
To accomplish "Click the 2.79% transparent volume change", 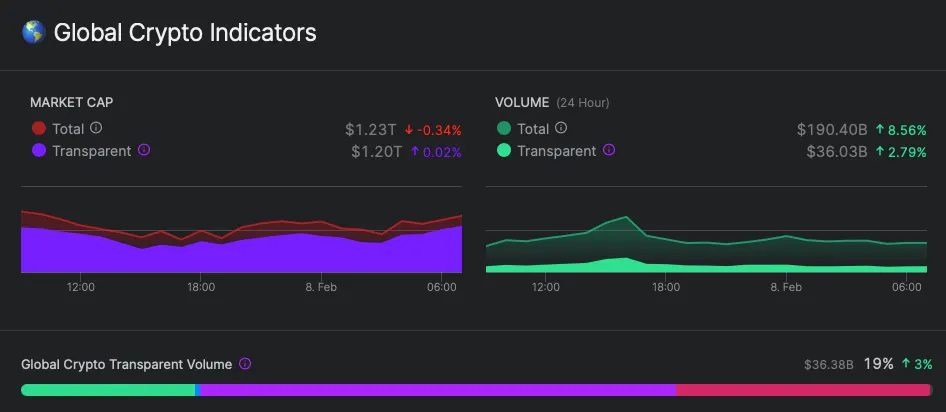I will pos(901,152).
